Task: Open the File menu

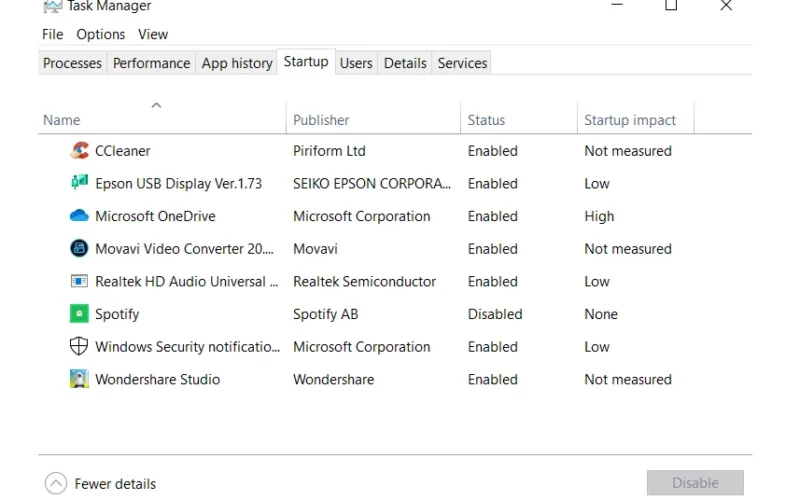Action: point(53,34)
